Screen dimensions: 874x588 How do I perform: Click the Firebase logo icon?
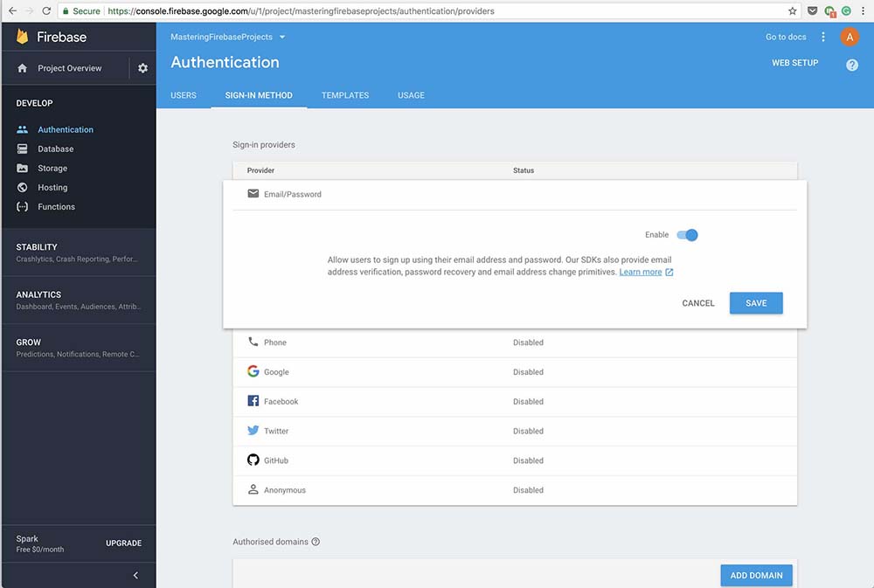[23, 37]
